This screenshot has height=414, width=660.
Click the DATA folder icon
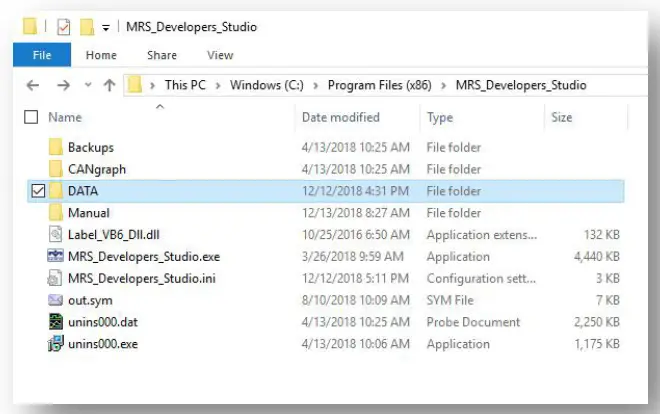pyautogui.click(x=56, y=191)
